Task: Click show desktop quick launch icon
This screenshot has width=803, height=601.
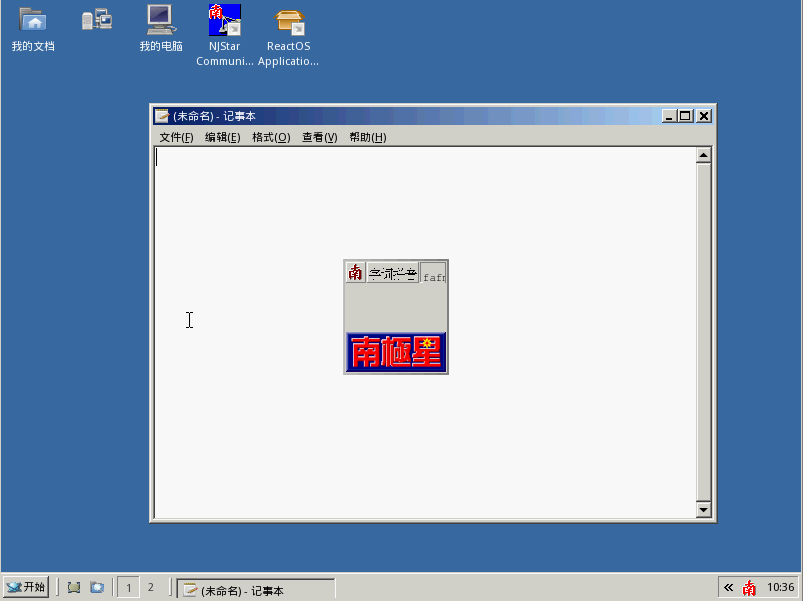Action: (74, 587)
